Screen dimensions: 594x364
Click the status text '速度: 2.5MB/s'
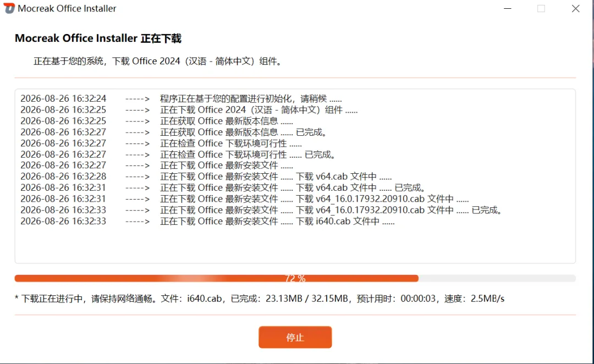click(474, 299)
